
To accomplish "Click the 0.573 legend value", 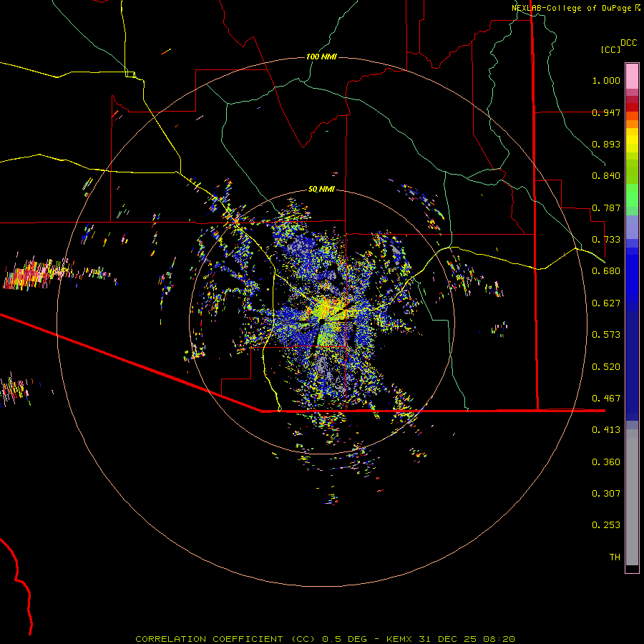I will [x=606, y=335].
